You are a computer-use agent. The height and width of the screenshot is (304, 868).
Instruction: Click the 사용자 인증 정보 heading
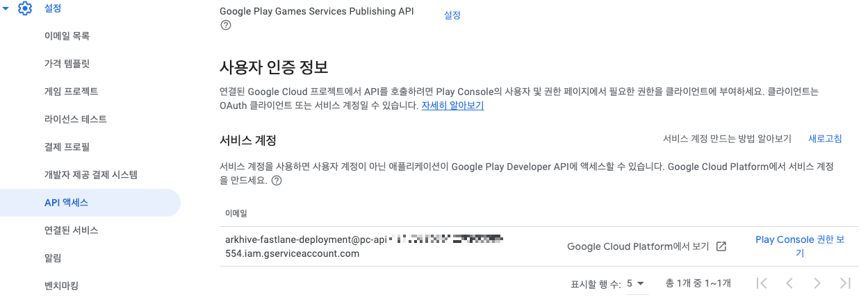pyautogui.click(x=274, y=68)
